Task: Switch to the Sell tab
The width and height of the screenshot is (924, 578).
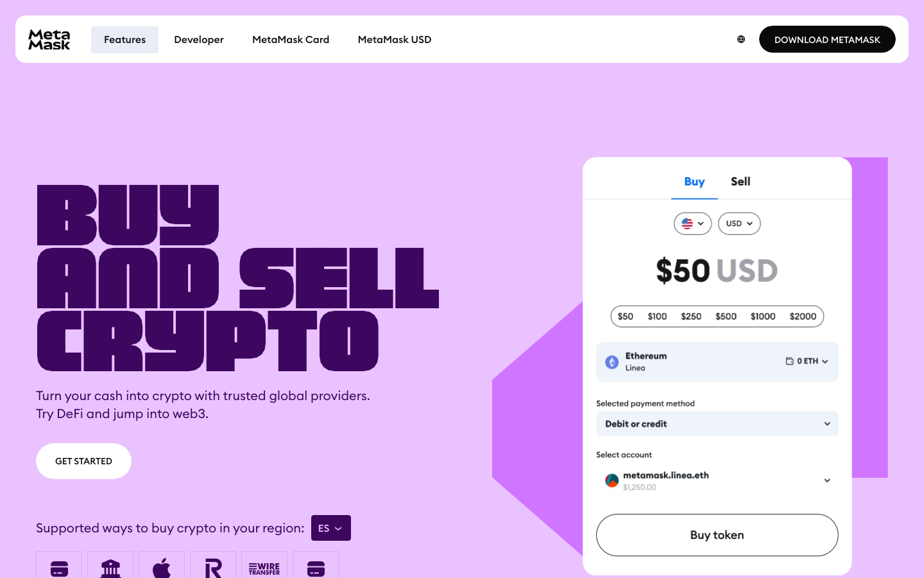Action: (740, 182)
